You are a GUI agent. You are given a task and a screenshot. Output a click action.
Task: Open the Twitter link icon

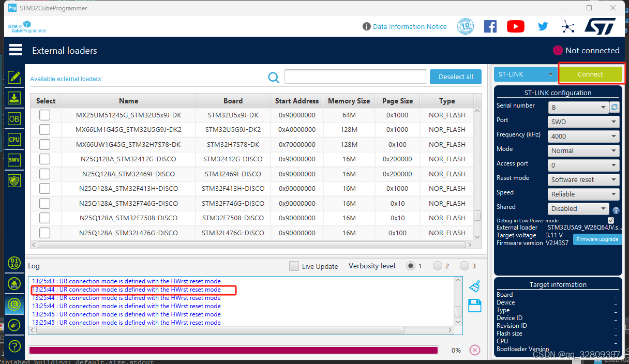point(543,26)
